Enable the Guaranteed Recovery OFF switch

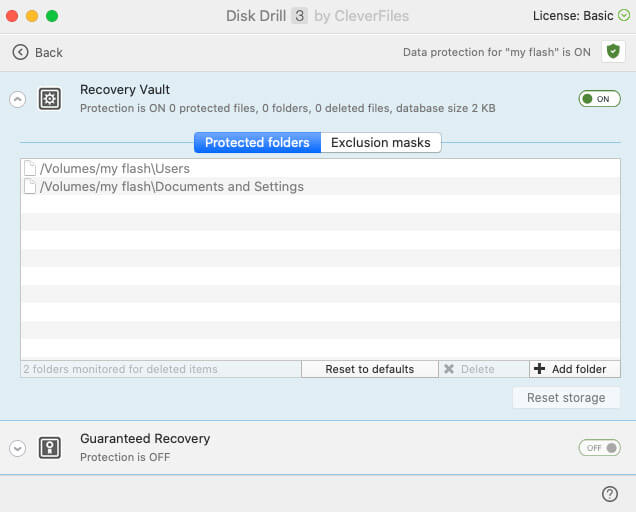click(x=599, y=448)
